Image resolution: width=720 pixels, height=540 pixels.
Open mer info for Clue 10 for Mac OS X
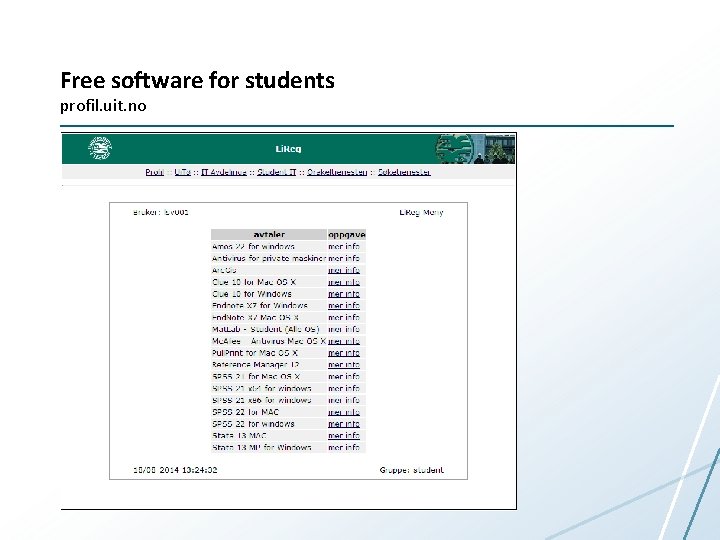click(x=344, y=282)
